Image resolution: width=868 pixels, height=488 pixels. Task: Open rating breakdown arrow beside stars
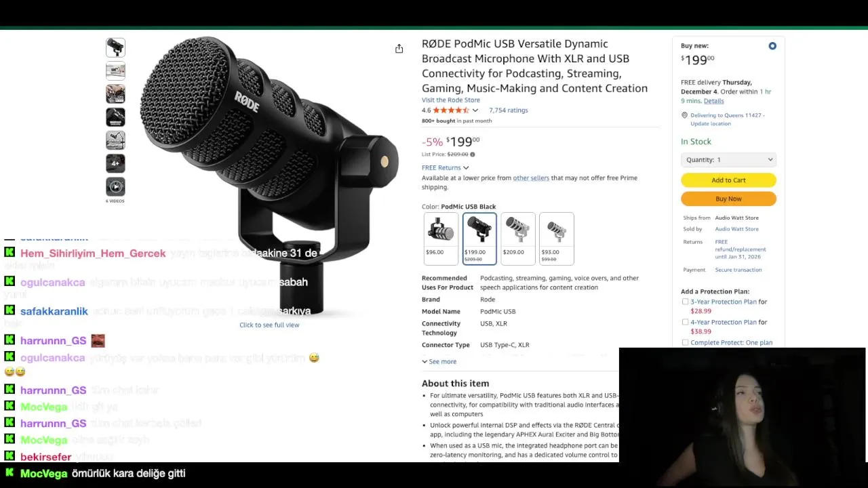click(x=475, y=110)
